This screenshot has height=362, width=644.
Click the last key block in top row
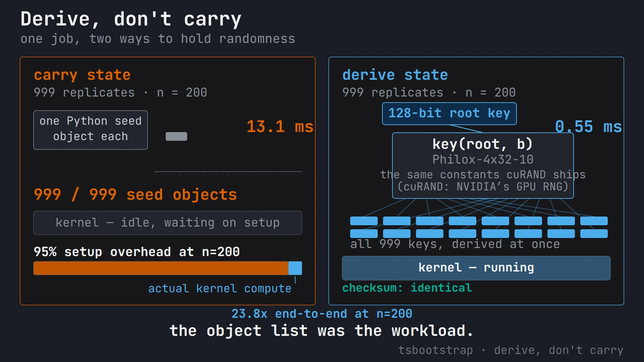pyautogui.click(x=594, y=221)
